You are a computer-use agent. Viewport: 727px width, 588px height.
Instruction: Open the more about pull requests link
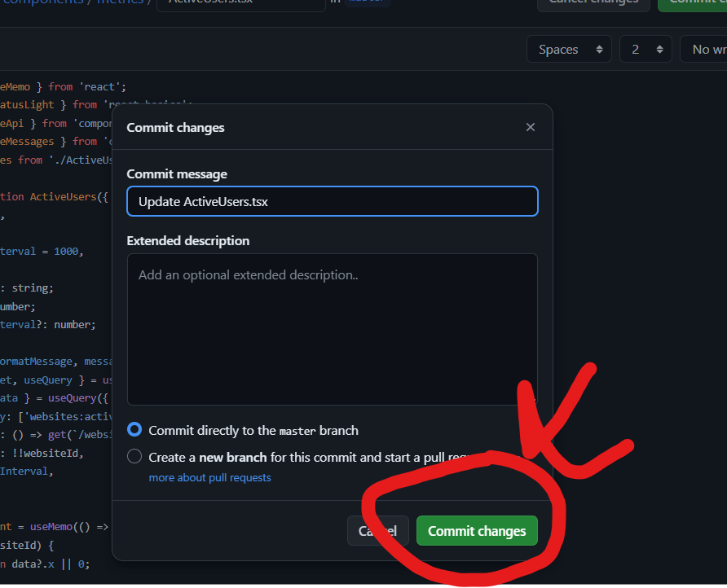209,478
